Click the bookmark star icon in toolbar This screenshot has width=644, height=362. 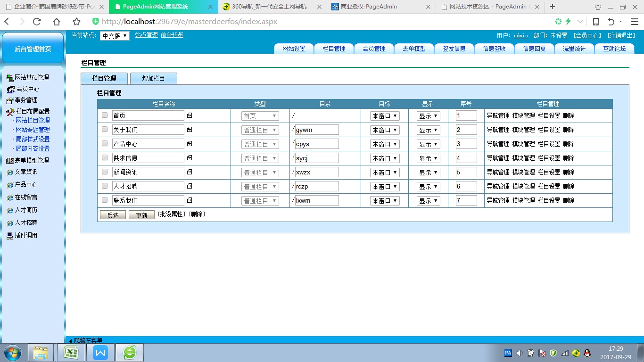(x=76, y=22)
